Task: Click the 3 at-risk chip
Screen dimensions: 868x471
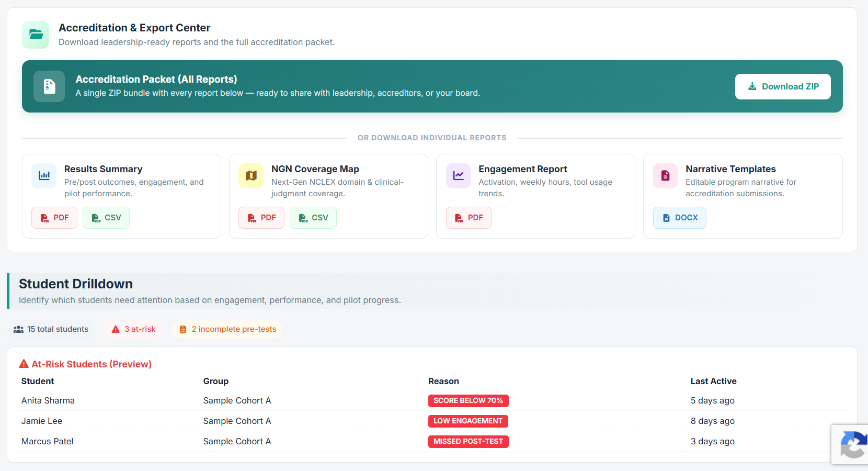Action: pyautogui.click(x=133, y=329)
